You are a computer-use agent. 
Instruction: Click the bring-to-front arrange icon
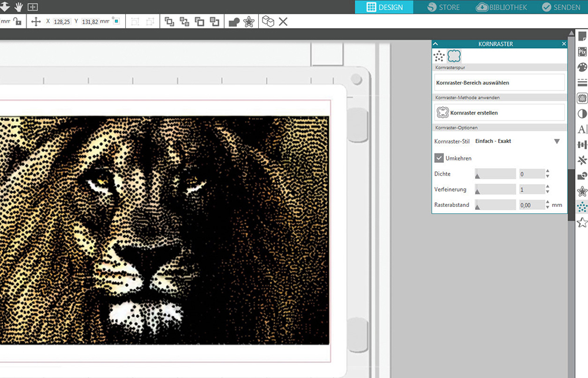click(169, 22)
